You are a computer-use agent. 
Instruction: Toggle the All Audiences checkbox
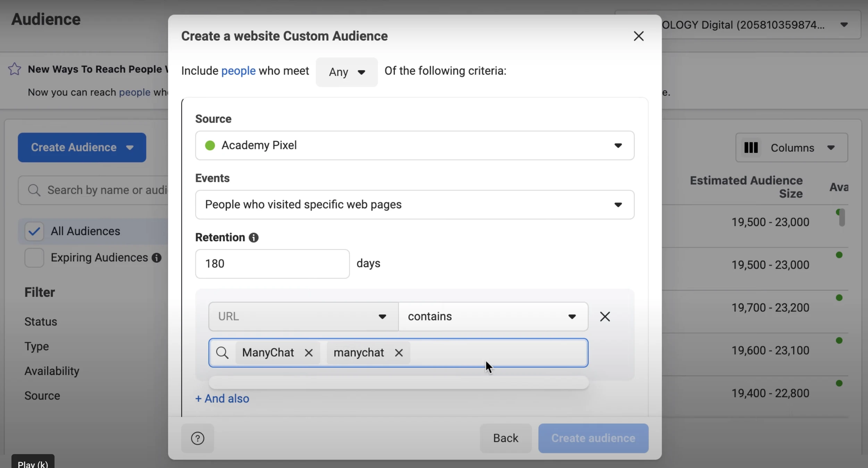coord(34,231)
